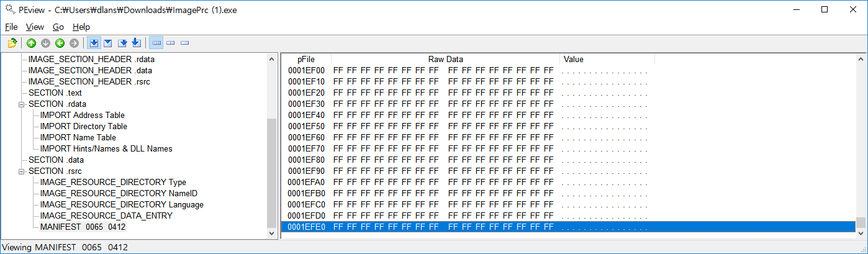Open IMAGE_RESOURCE_DIRECTORY Language node
Screen dimensions: 868x254
coord(122,204)
